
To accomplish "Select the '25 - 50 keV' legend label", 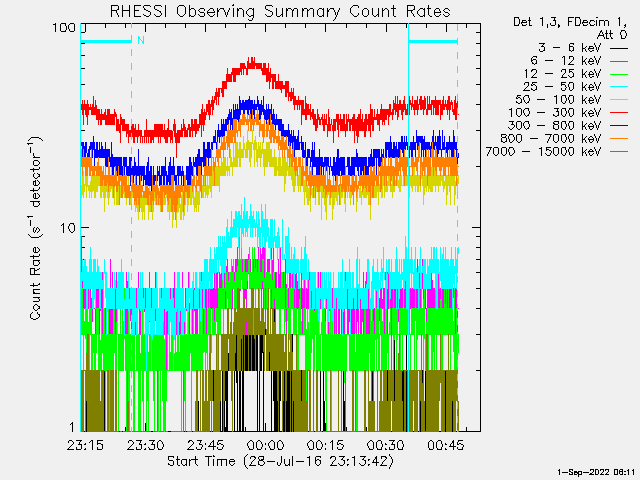I will (562, 87).
